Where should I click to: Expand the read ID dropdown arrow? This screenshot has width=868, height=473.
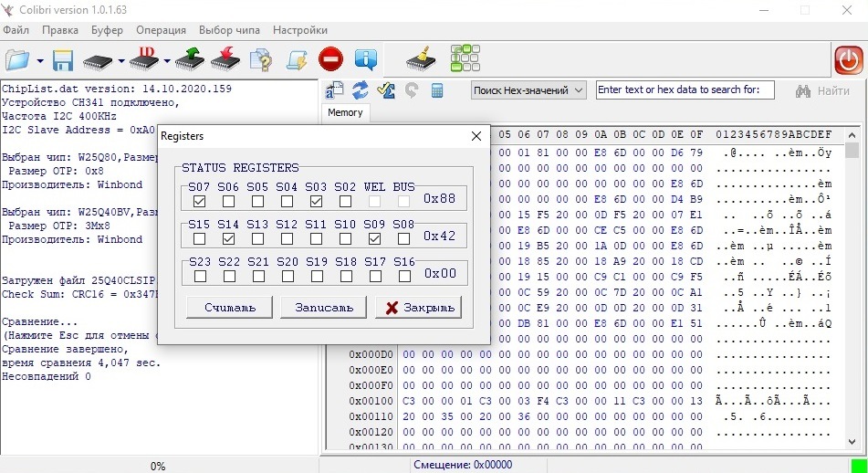(167, 61)
